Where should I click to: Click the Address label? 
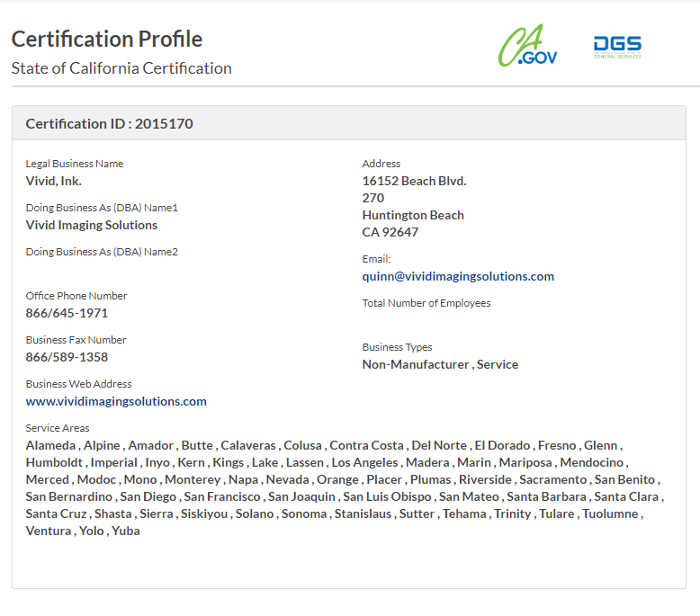(x=381, y=164)
